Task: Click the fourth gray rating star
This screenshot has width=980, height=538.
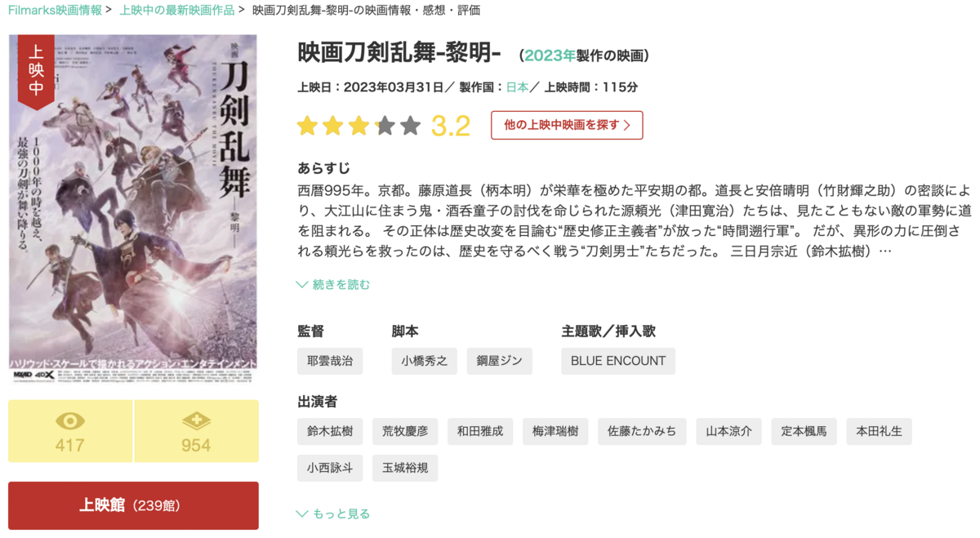Action: [385, 126]
